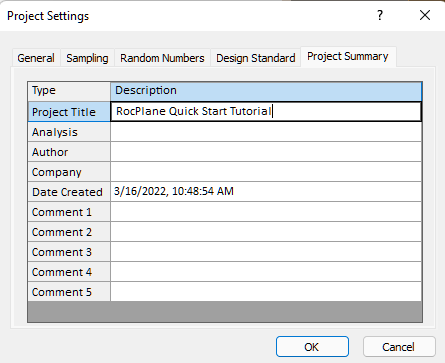Click the Company row label
This screenshot has height=363, width=445.
coord(69,172)
